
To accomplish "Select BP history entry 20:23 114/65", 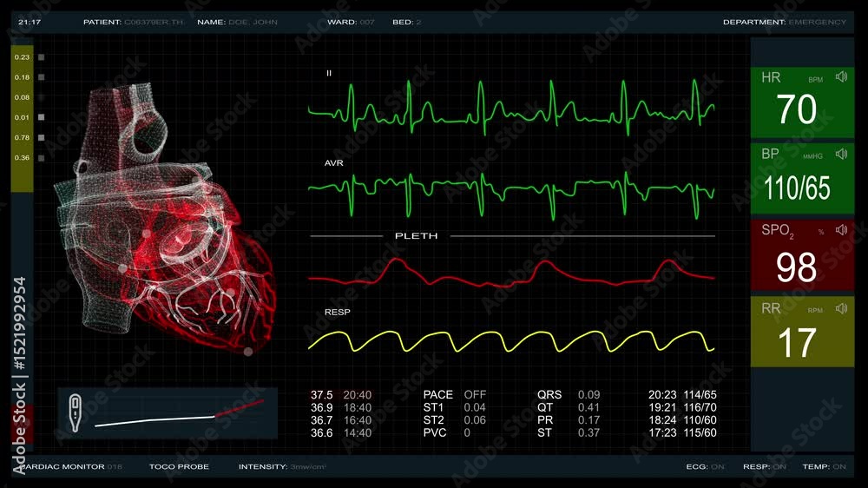I will 682,395.
